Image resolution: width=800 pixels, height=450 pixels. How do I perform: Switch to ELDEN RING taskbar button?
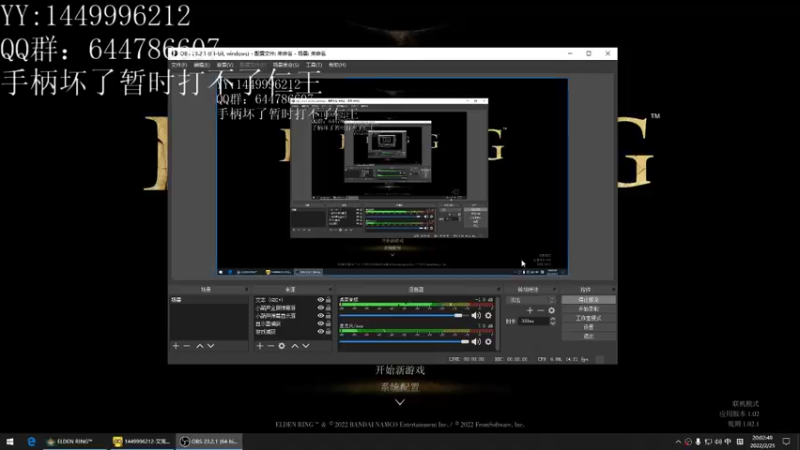(75, 441)
